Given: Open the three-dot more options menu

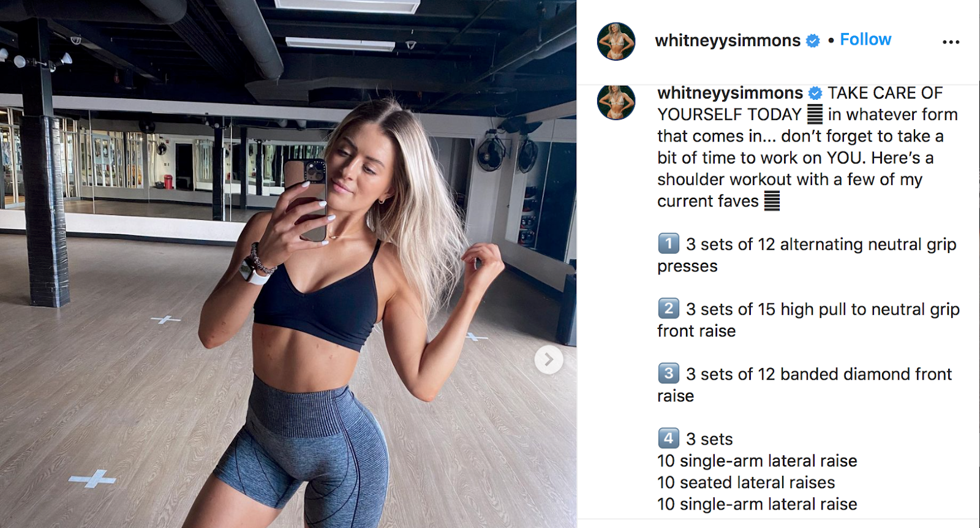Looking at the screenshot, I should point(951,42).
